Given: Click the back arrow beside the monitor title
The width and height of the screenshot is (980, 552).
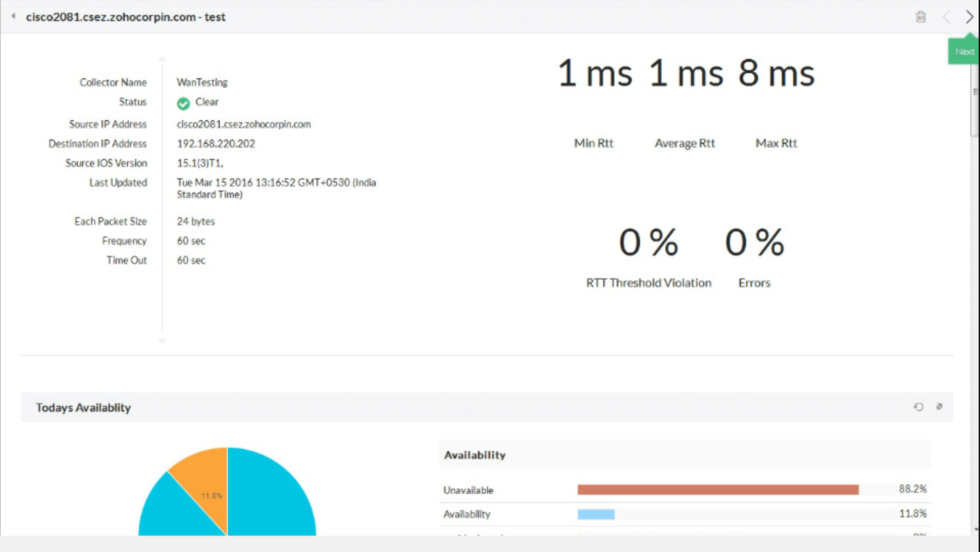Looking at the screenshot, I should [x=13, y=16].
